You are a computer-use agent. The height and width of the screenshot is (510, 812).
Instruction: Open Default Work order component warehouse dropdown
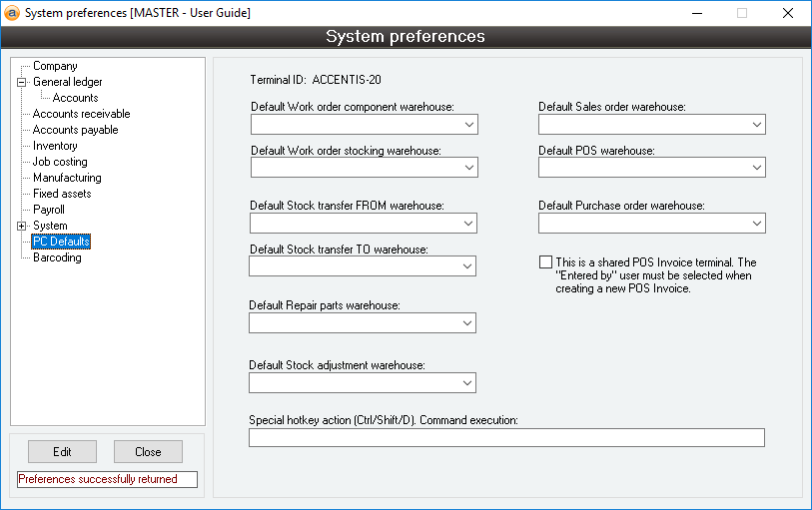pyautogui.click(x=468, y=125)
